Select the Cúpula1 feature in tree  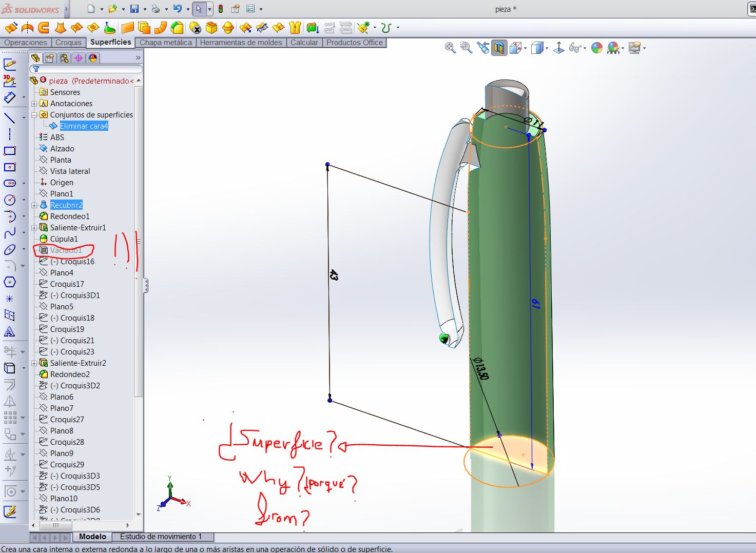[x=64, y=239]
